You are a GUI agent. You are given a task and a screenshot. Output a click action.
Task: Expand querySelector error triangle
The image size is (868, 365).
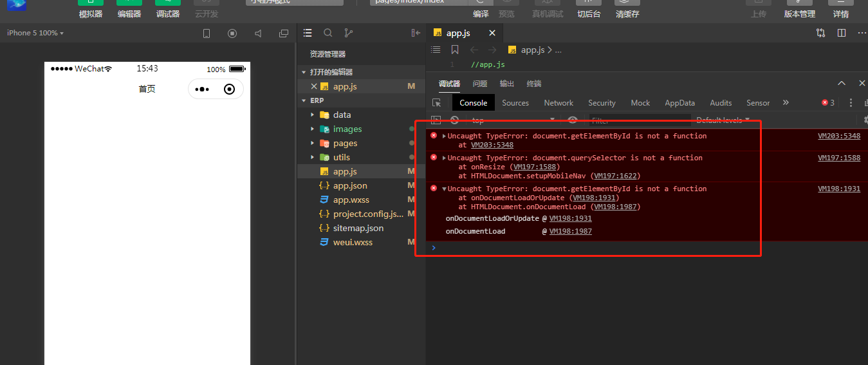pyautogui.click(x=444, y=158)
